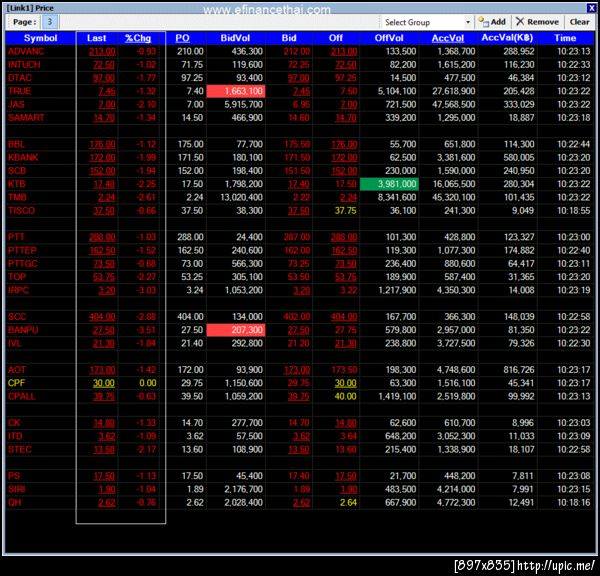The width and height of the screenshot is (600, 576).
Task: Select the TRUE symbol
Action: 19,91
